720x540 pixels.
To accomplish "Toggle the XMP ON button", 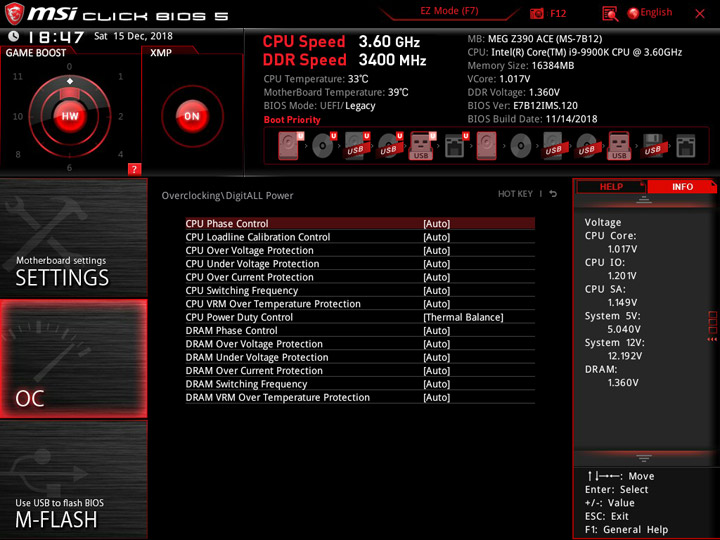I will point(192,116).
